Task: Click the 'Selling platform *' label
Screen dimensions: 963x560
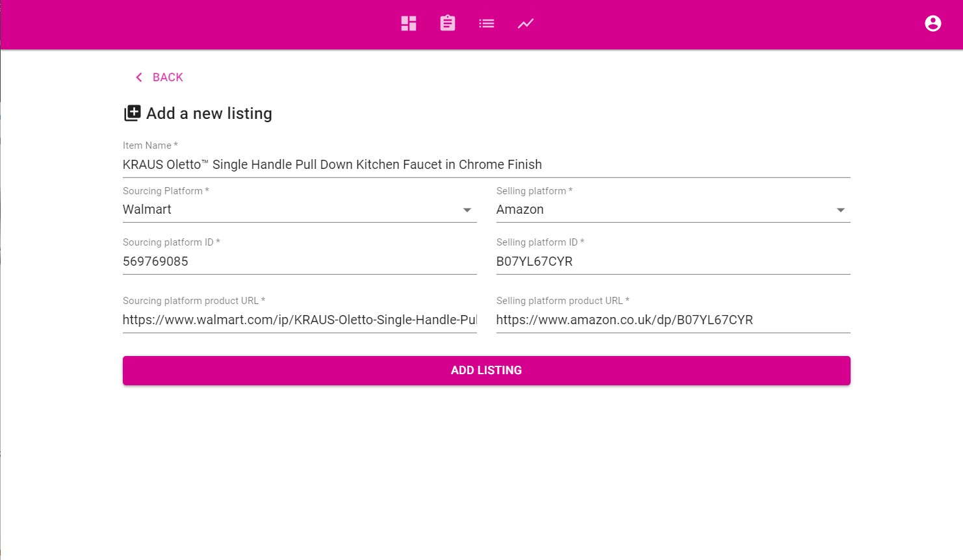Action: [534, 191]
